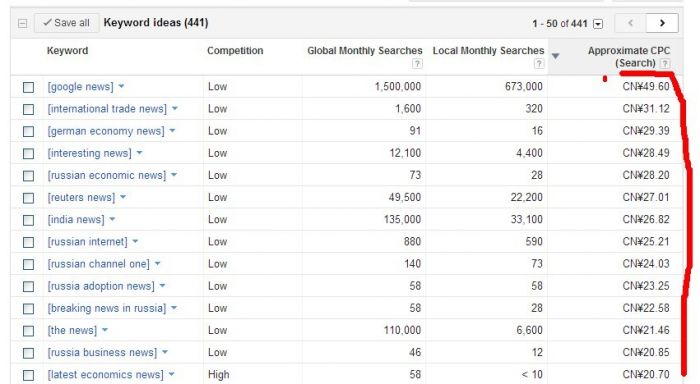Check the box for [google news]
Image resolution: width=700 pixels, height=384 pixels.
29,87
